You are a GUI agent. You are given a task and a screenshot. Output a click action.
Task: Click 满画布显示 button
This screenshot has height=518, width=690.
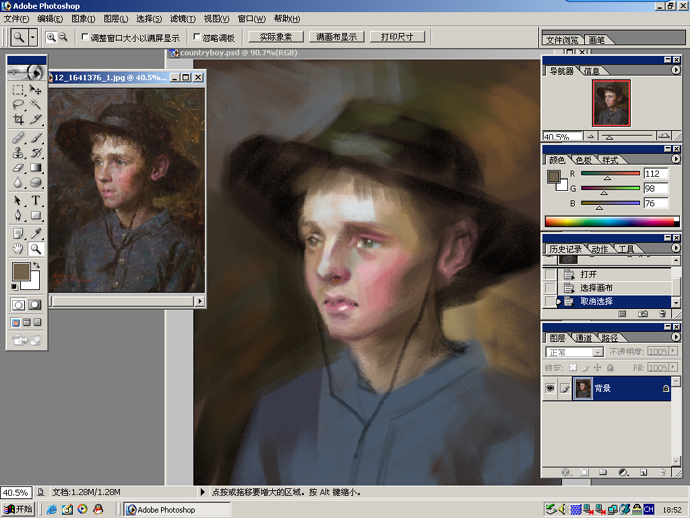[x=337, y=37]
